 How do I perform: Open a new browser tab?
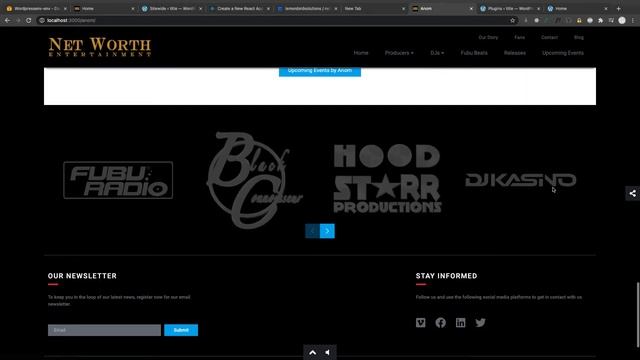(x=618, y=9)
